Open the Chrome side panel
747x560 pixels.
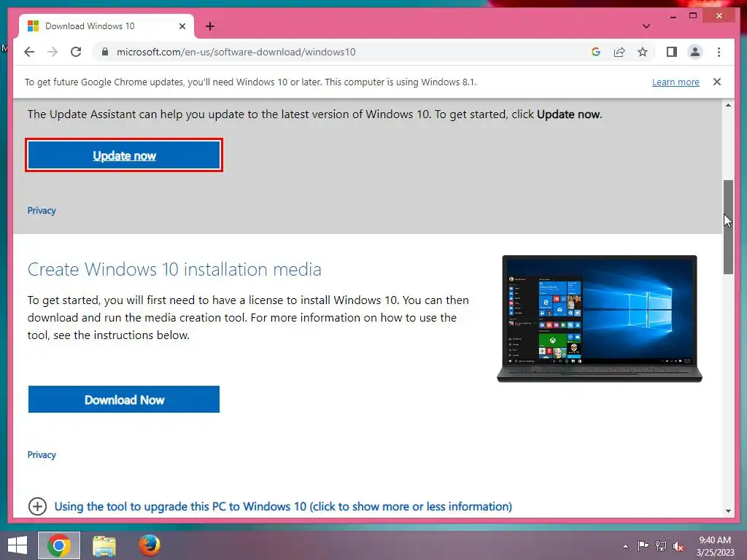coord(672,52)
